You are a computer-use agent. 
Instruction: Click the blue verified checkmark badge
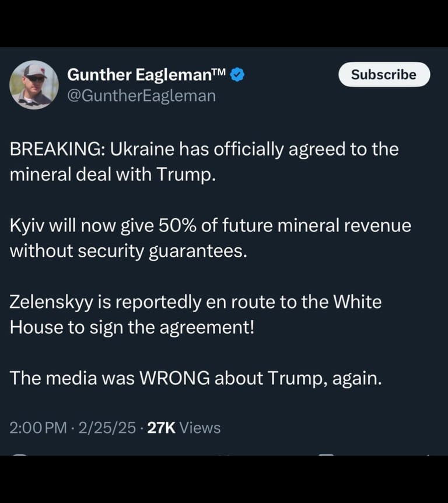pyautogui.click(x=237, y=75)
